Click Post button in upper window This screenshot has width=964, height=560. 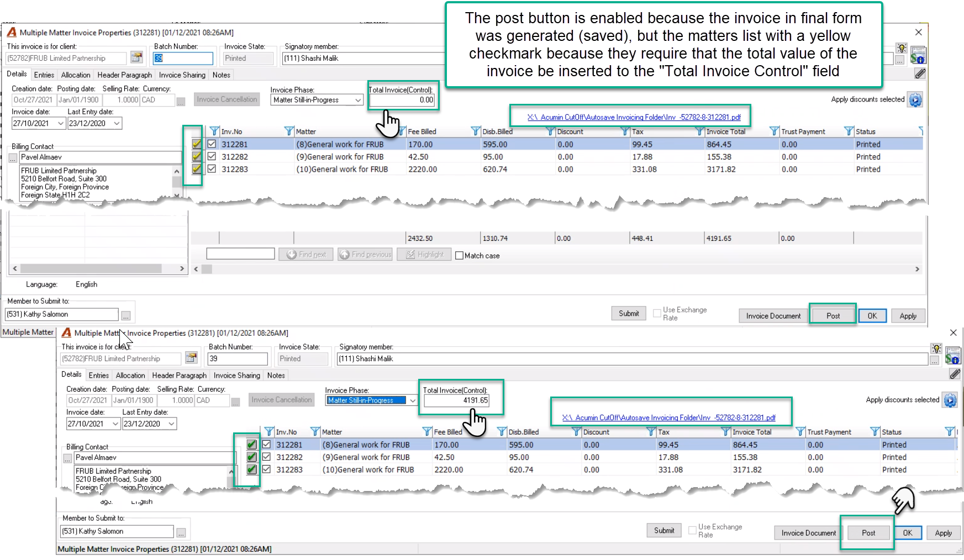point(833,316)
